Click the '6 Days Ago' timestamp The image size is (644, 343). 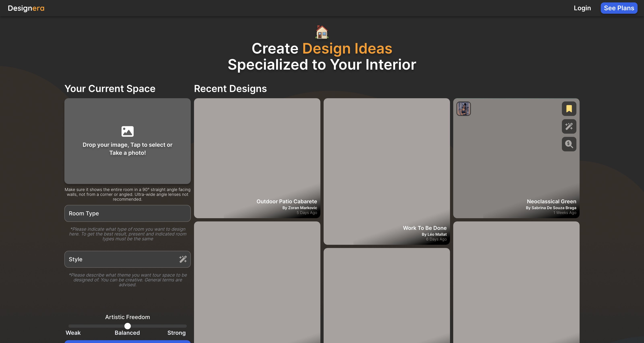[x=436, y=239]
